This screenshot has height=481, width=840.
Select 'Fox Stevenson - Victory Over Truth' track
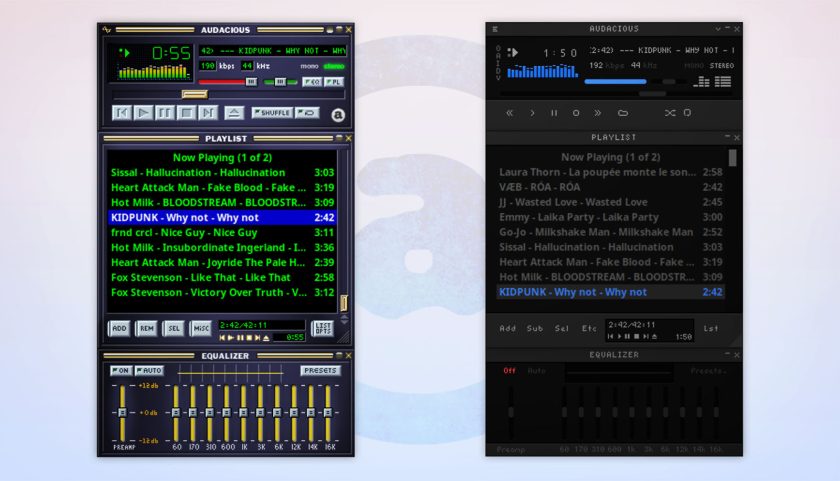pos(222,292)
